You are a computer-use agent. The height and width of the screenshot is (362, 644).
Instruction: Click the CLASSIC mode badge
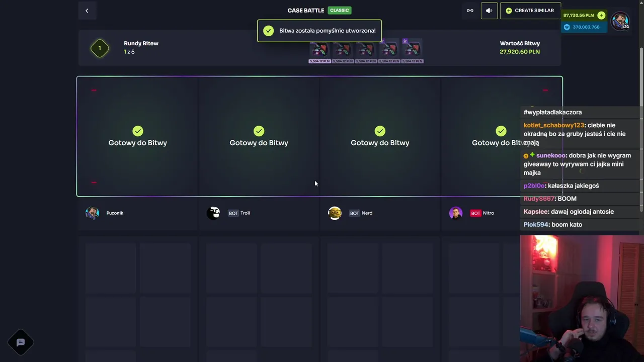(x=340, y=10)
